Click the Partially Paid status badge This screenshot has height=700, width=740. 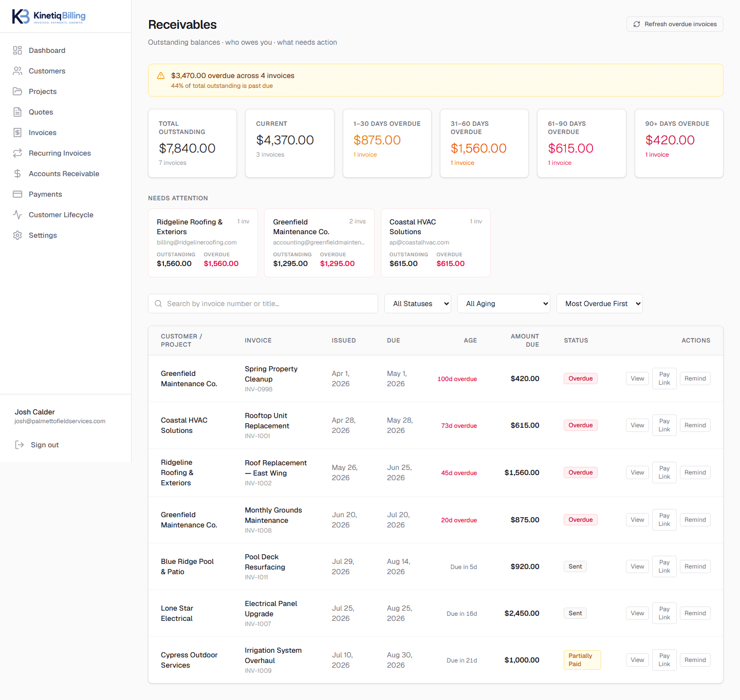point(582,660)
